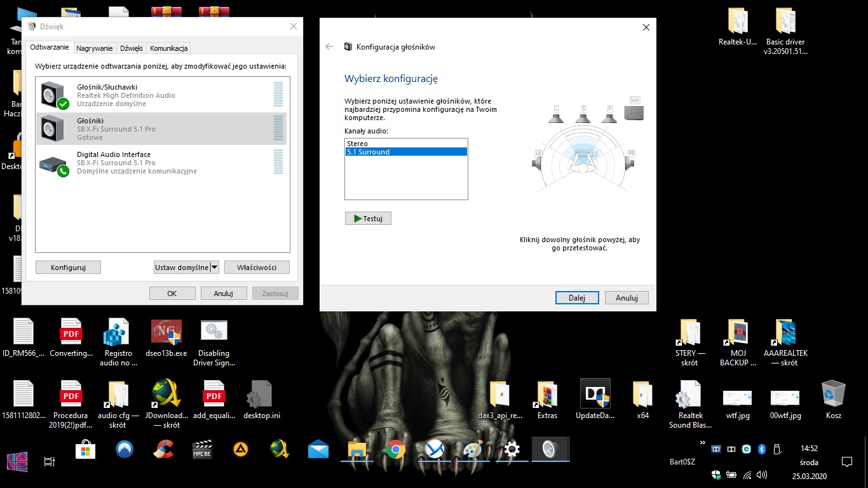Viewport: 868px width, 488px height.
Task: Select Stereo in Kanały audio list
Action: [x=406, y=144]
